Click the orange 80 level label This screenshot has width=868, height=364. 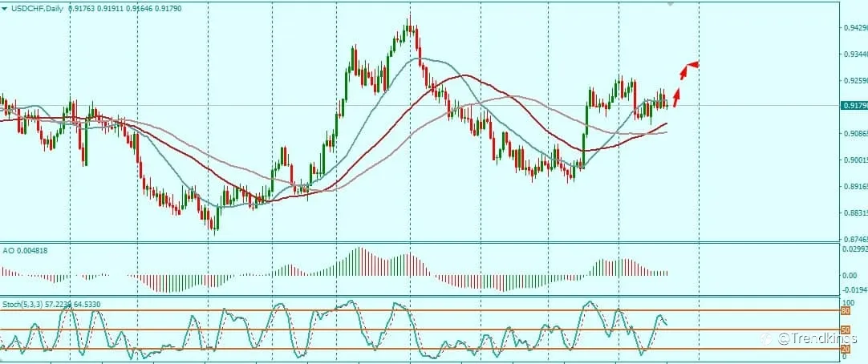coord(846,311)
